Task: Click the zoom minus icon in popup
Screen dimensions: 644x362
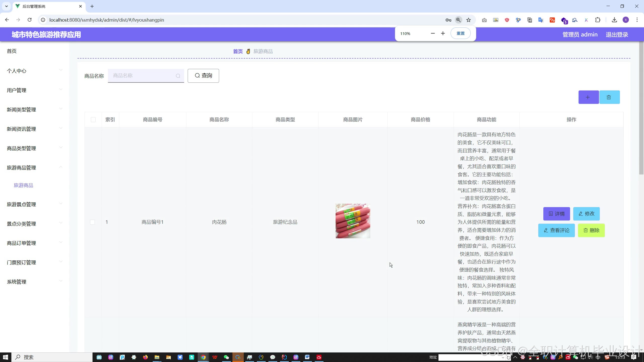Action: tap(432, 33)
